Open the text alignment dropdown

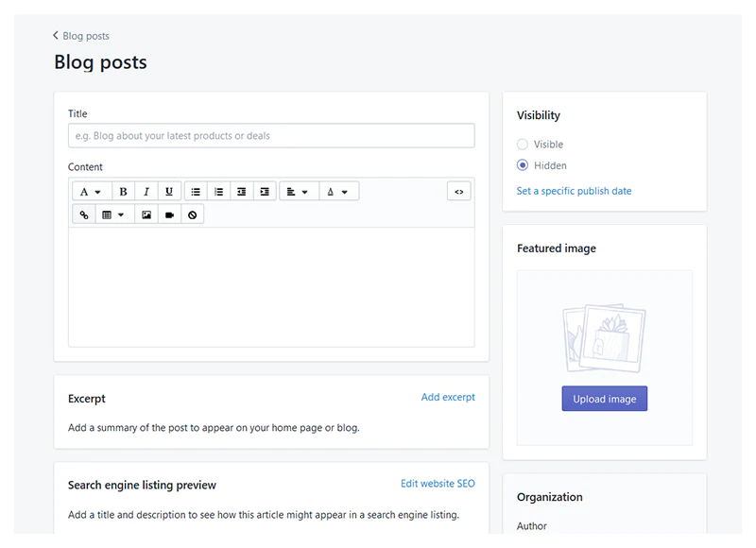[298, 192]
